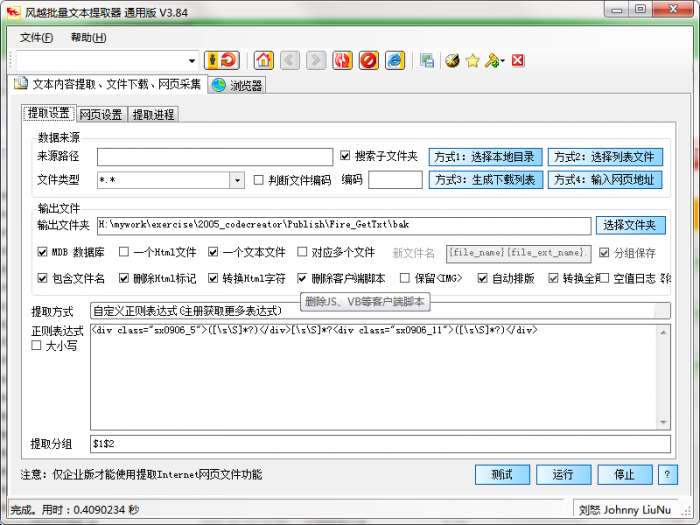Viewport: 700px width, 525px height.
Task: Select 提取进程 tab
Action: click(x=154, y=114)
